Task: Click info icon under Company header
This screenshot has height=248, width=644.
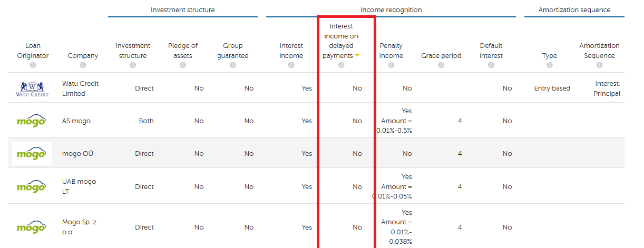Action: point(83,65)
